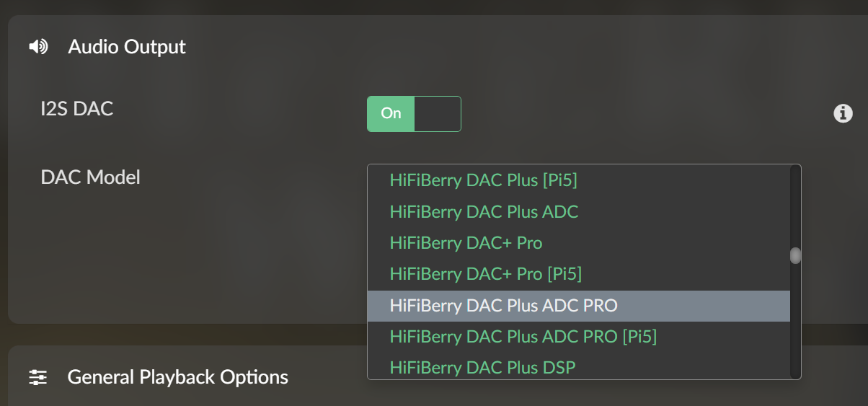
Task: Click the sliders icon beside General Playback Options
Action: [x=38, y=377]
